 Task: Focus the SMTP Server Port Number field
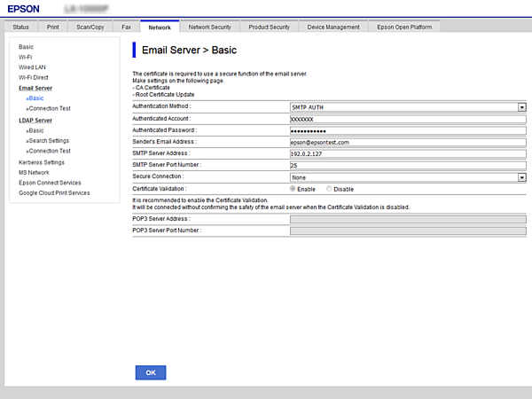tap(407, 165)
